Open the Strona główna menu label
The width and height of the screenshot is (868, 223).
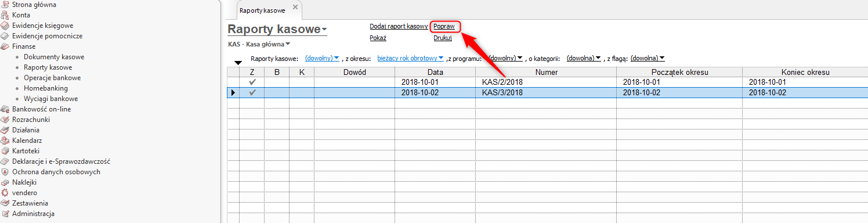34,5
